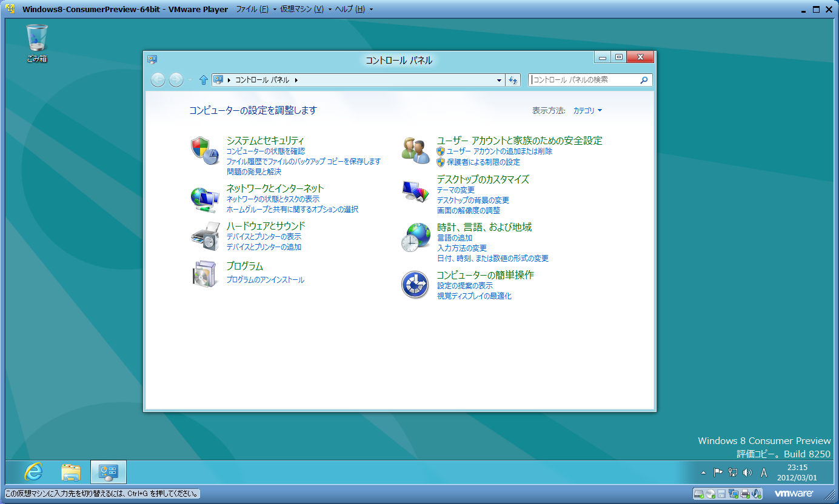
Task: Click the ネットワークとインターネット globe icon
Action: click(x=204, y=199)
